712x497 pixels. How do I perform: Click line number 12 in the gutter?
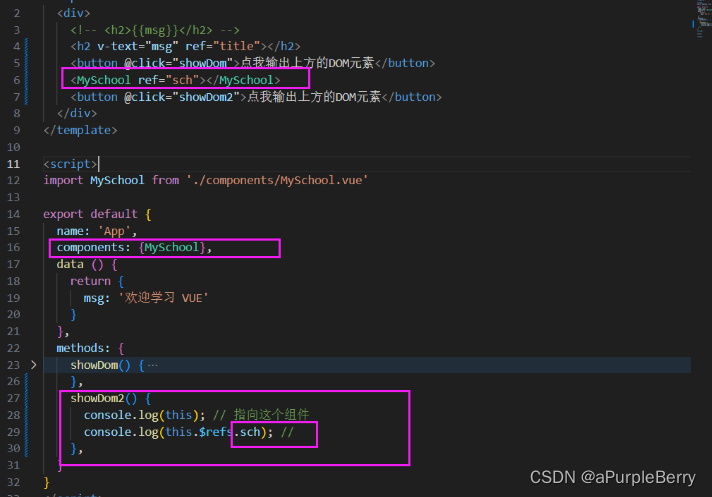(x=14, y=181)
